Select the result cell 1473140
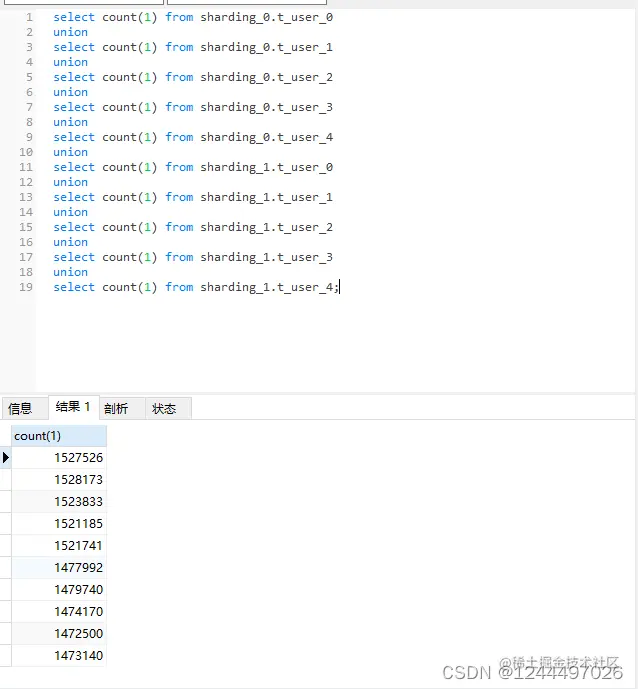Screen dimensions: 638x689 click(x=59, y=655)
